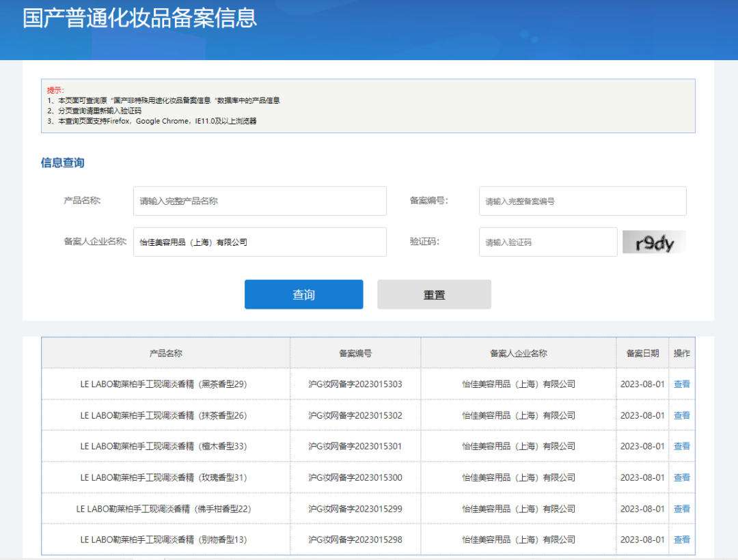Click the 国产普通化妆品备案信息 page title
This screenshot has height=560, width=738.
click(x=140, y=18)
